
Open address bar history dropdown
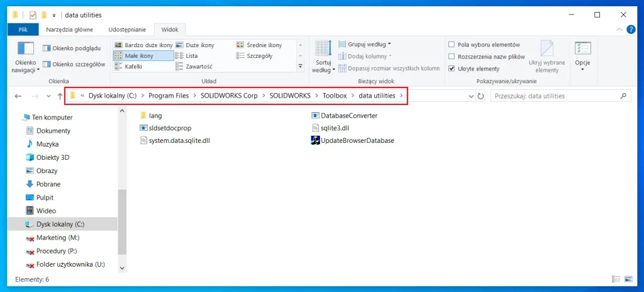tap(471, 96)
